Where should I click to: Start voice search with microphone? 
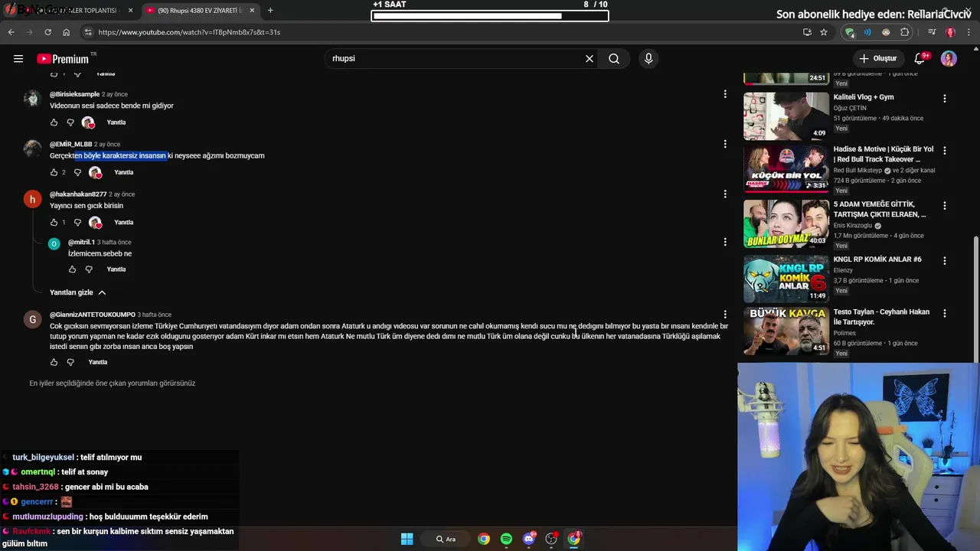[x=648, y=58]
